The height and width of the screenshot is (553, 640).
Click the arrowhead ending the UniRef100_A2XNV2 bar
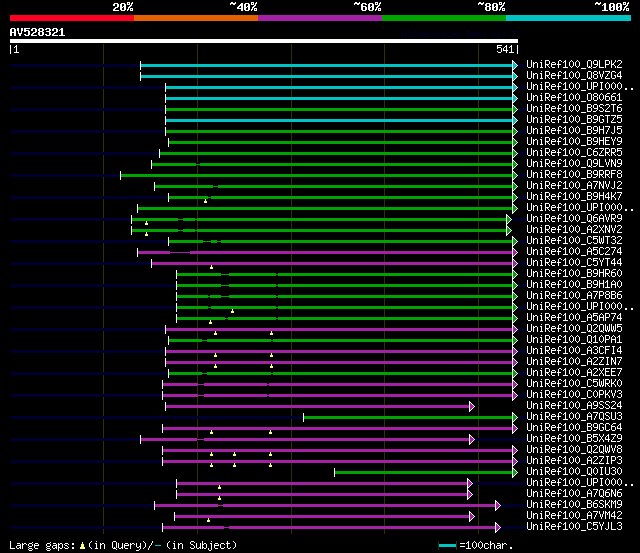pyautogui.click(x=509, y=230)
